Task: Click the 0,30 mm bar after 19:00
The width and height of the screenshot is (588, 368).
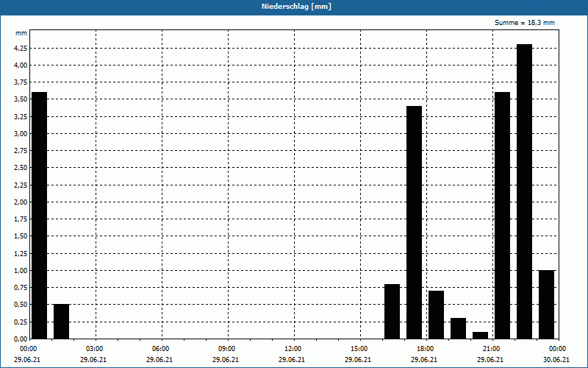Action: coord(458,328)
